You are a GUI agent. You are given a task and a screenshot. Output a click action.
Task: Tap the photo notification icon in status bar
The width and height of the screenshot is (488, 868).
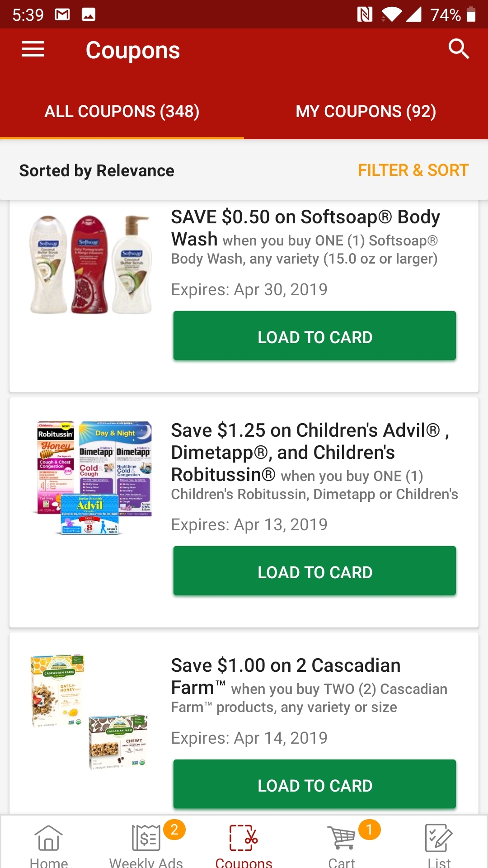click(89, 14)
